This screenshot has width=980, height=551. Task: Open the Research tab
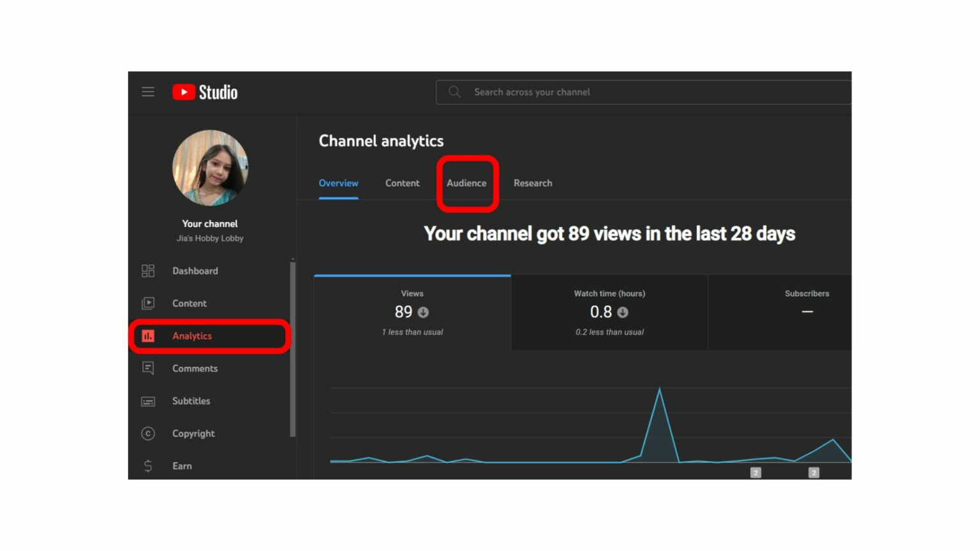(x=533, y=183)
